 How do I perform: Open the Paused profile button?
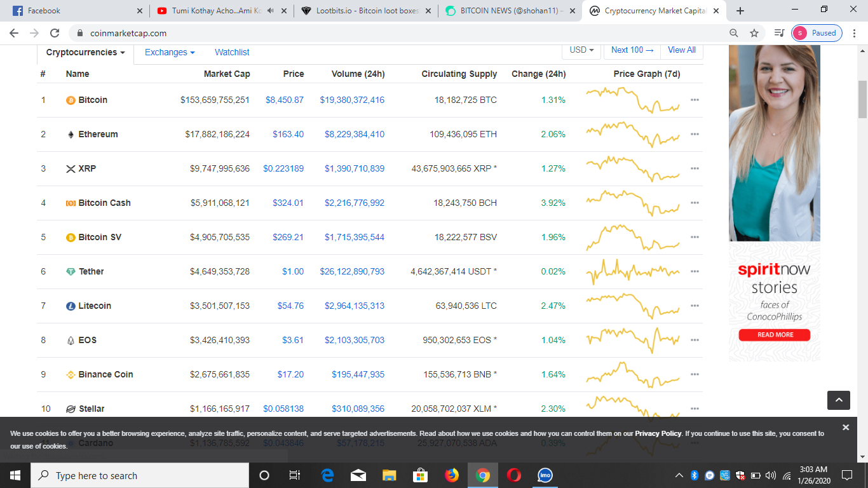(x=817, y=33)
